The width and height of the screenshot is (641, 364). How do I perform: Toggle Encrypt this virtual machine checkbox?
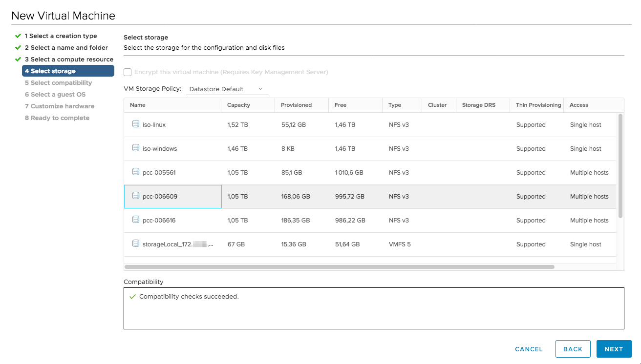[x=128, y=72]
